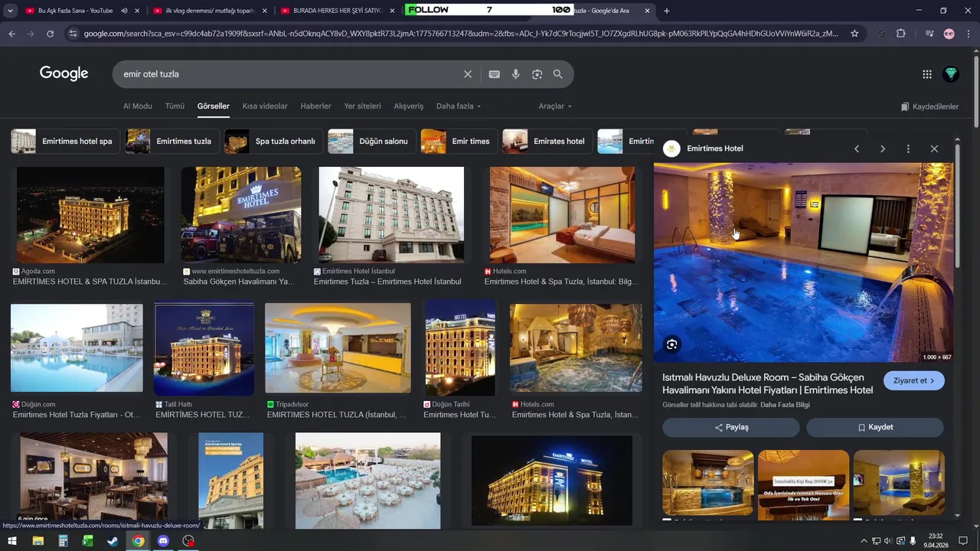Screen dimensions: 980x551
Task: Open the large pool preview image
Action: click(803, 262)
